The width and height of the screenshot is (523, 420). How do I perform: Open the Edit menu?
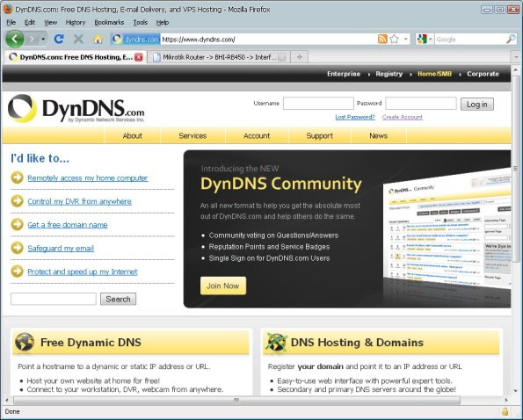click(x=30, y=22)
